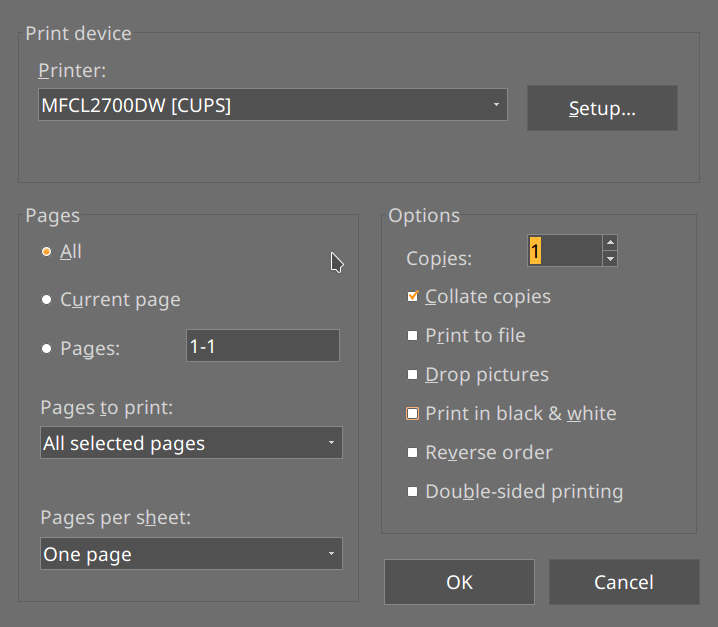718x627 pixels.
Task: Expand the Pages to print dropdown
Action: click(191, 443)
